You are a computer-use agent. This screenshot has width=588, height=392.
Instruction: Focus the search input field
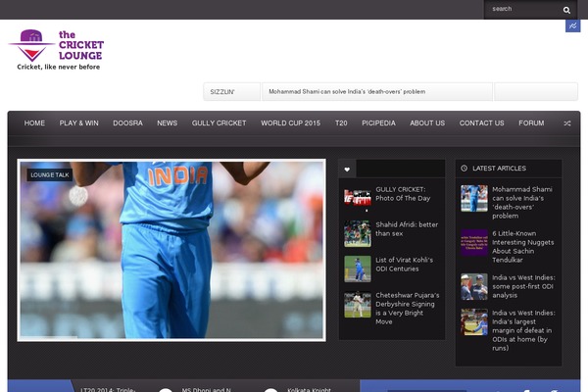[x=522, y=9]
